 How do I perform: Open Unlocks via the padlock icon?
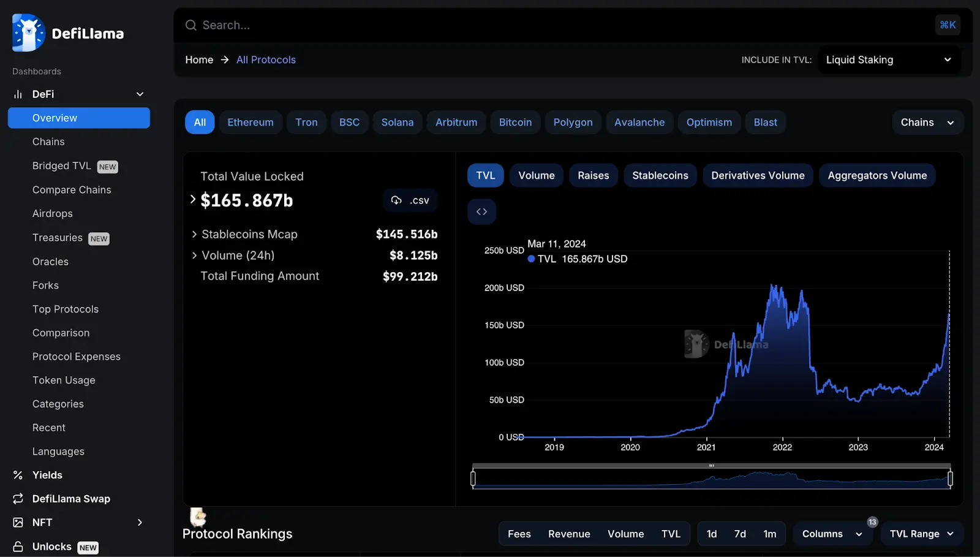(18, 547)
